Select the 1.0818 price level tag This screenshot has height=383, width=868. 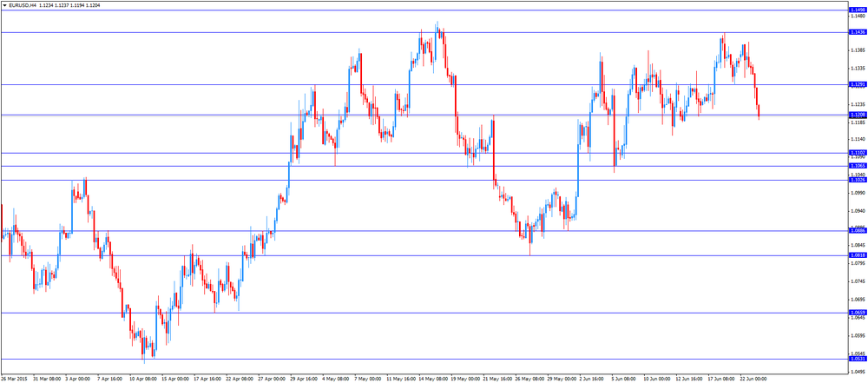click(x=857, y=255)
